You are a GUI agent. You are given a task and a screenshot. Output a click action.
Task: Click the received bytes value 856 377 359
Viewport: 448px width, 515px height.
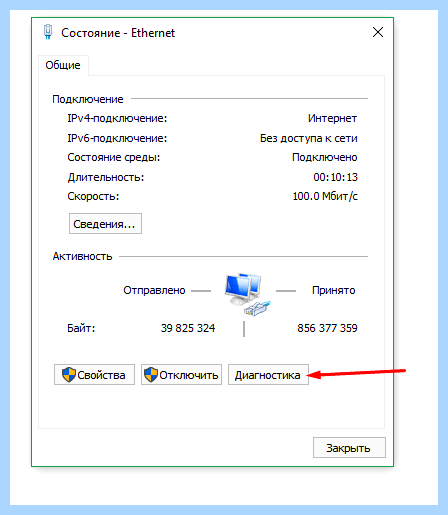click(327, 328)
